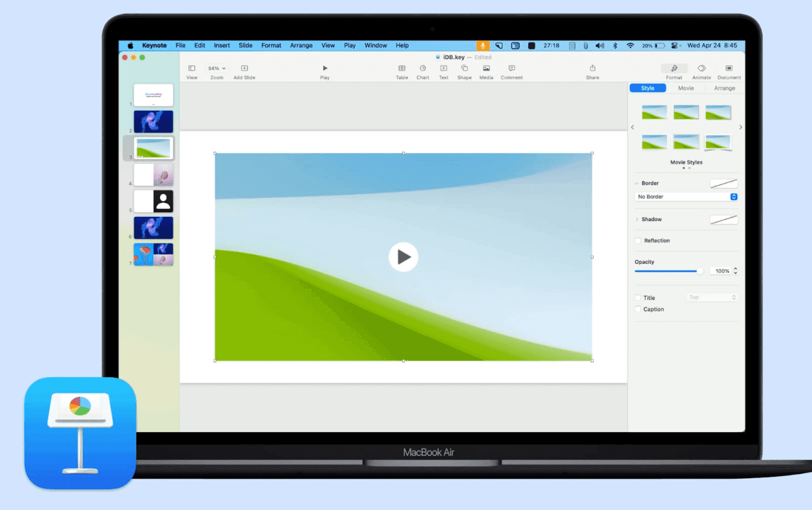Enable the Title checkbox
Viewport: 812px width, 510px height.
coord(638,297)
